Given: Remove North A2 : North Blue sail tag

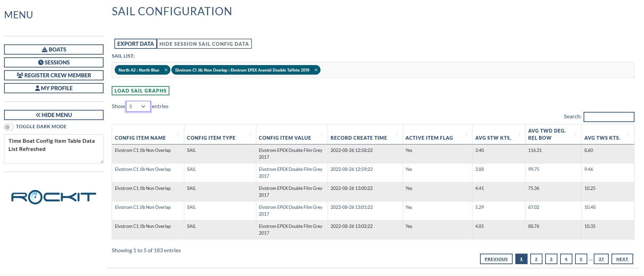Looking at the screenshot, I should [166, 70].
